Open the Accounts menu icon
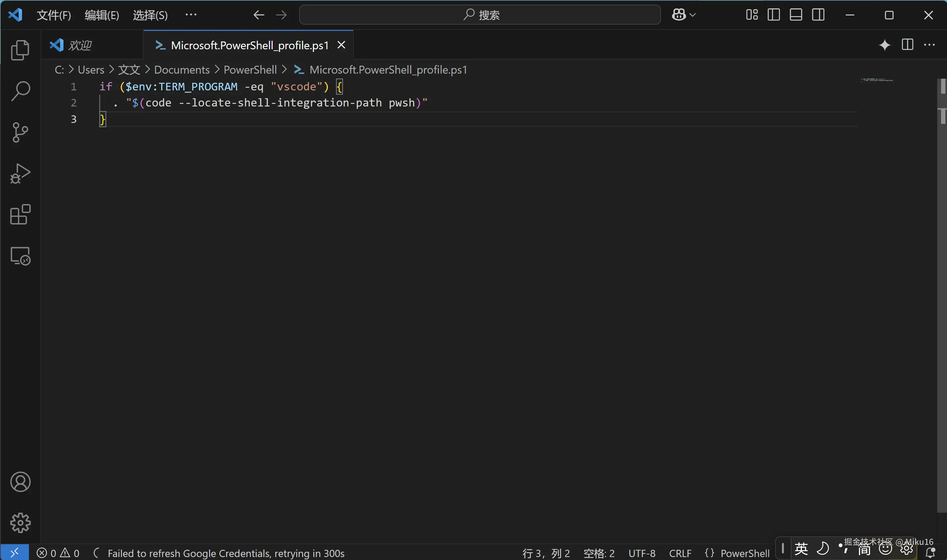Viewport: 947px width, 560px height. click(x=20, y=482)
